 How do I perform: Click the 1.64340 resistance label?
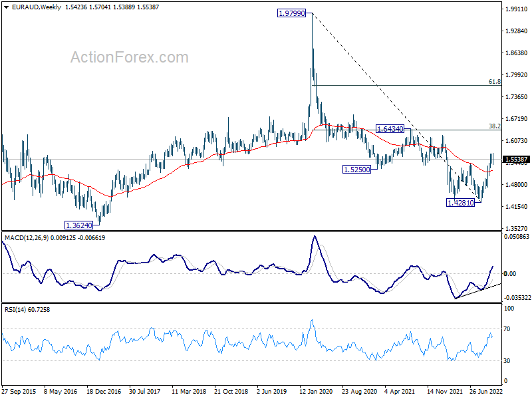tap(390, 129)
